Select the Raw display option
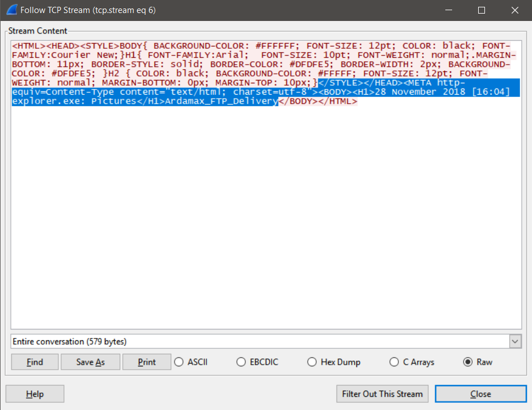This screenshot has width=532, height=410. pos(478,362)
